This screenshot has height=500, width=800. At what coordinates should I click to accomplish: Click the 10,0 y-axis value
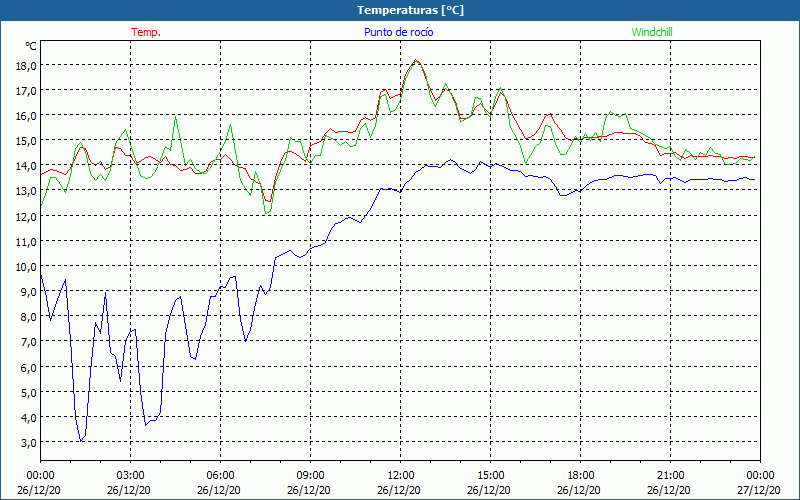pos(27,266)
